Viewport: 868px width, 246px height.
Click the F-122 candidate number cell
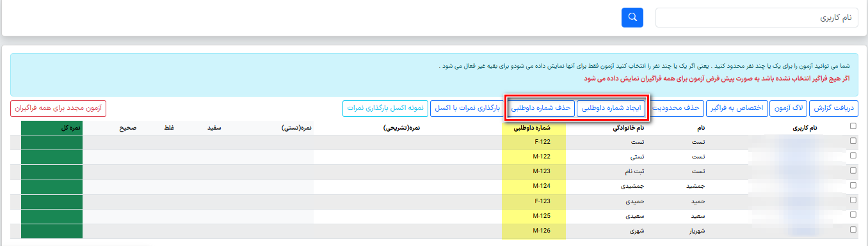[533, 142]
